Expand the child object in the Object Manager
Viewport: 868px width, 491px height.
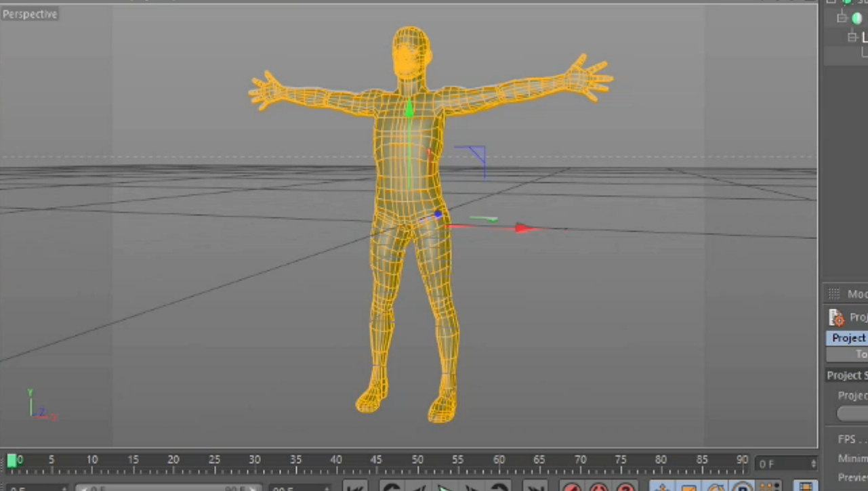coord(852,37)
